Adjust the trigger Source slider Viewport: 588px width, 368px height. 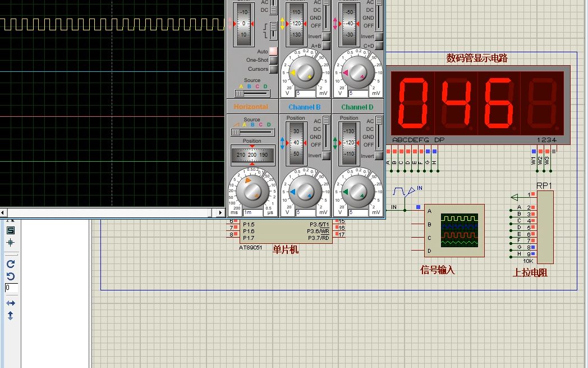252,93
